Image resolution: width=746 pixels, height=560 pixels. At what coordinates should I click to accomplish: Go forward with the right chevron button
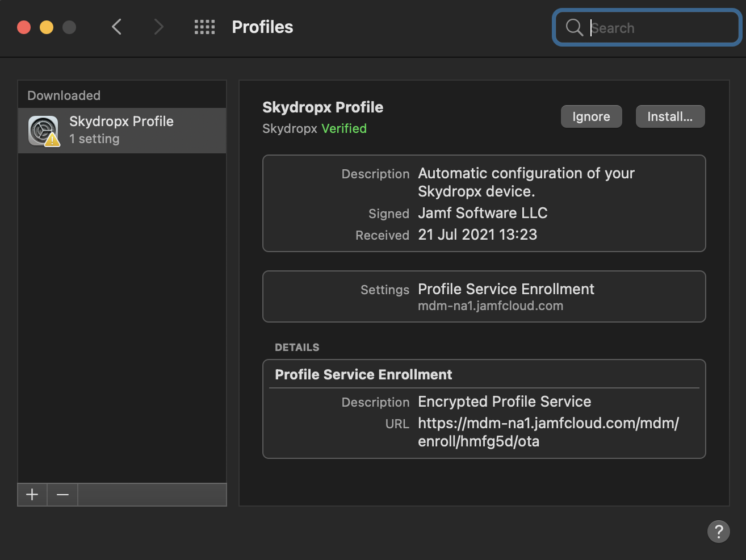(159, 27)
